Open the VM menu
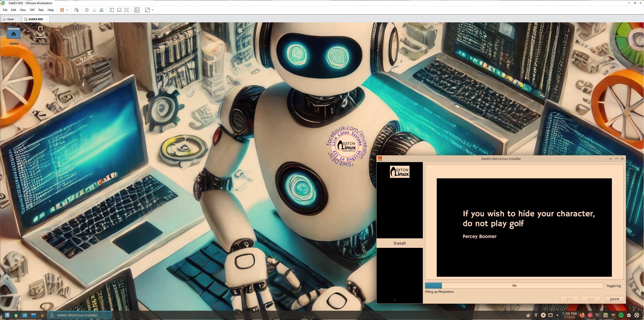644x320 pixels. [x=32, y=10]
